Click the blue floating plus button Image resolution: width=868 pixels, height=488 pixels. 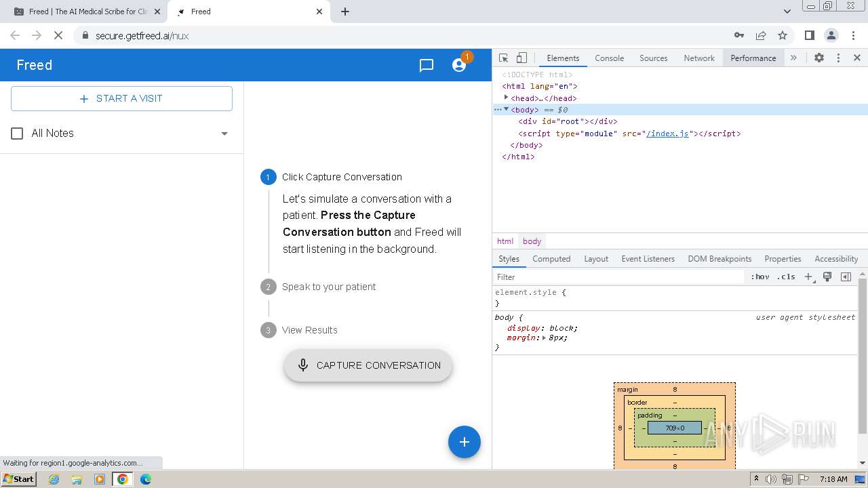click(465, 442)
